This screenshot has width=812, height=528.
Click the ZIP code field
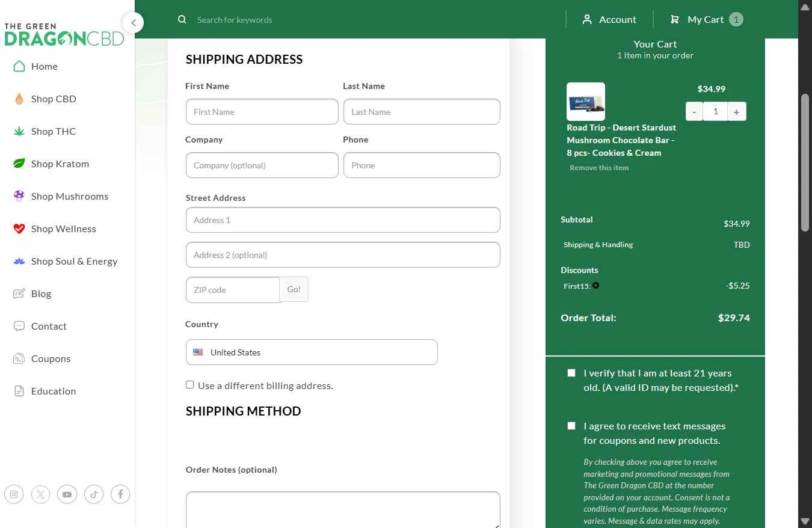point(233,290)
